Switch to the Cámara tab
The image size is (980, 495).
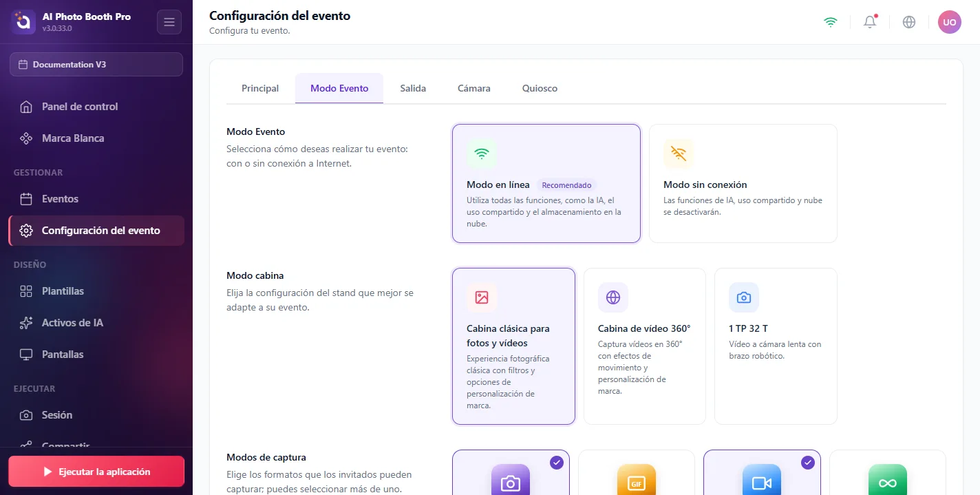point(474,88)
